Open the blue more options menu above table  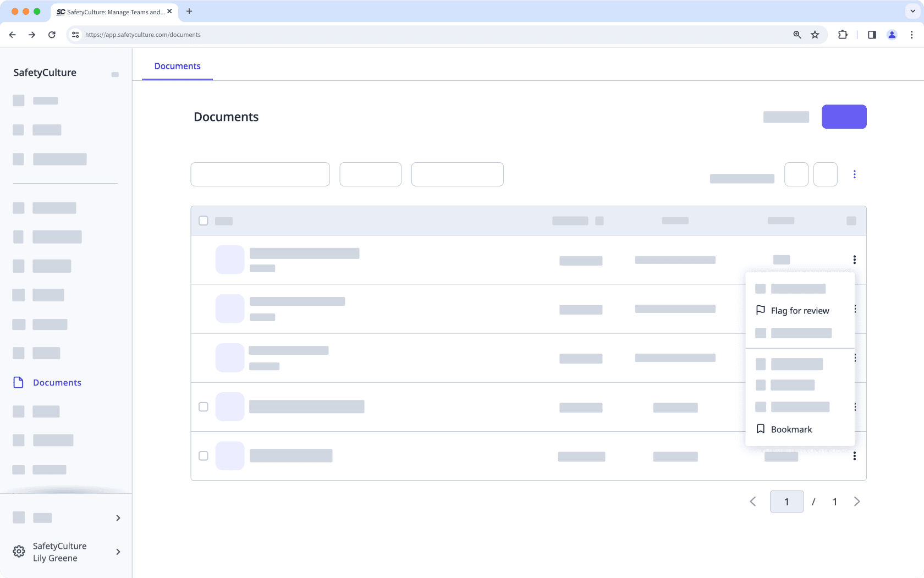[854, 174]
